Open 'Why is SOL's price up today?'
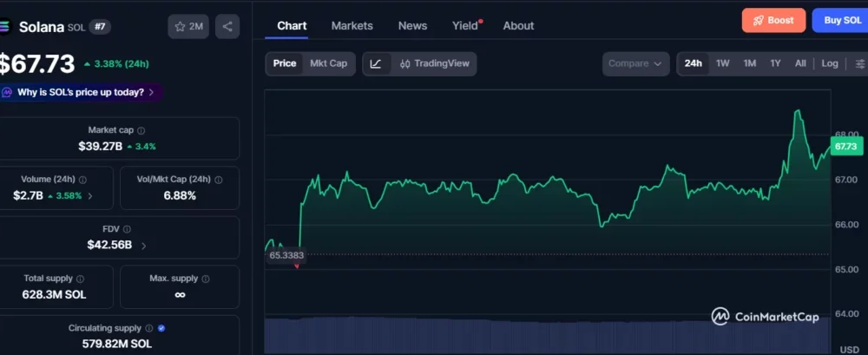Image resolution: width=868 pixels, height=355 pixels. pyautogui.click(x=82, y=93)
